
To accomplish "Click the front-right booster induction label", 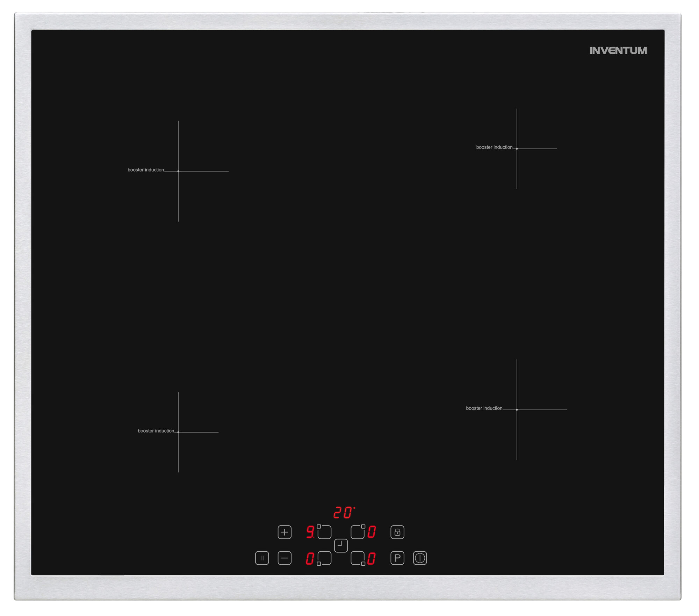I will click(x=484, y=408).
